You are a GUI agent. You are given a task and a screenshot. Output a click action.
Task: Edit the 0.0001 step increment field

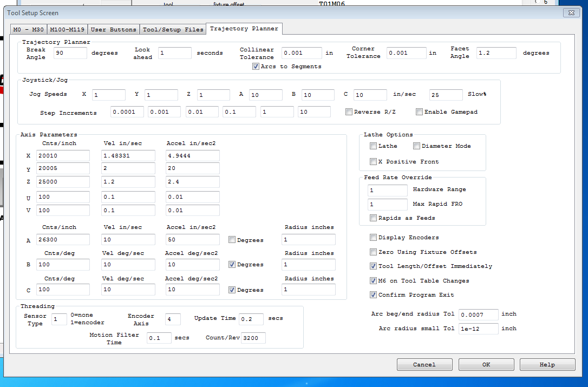[x=127, y=111]
